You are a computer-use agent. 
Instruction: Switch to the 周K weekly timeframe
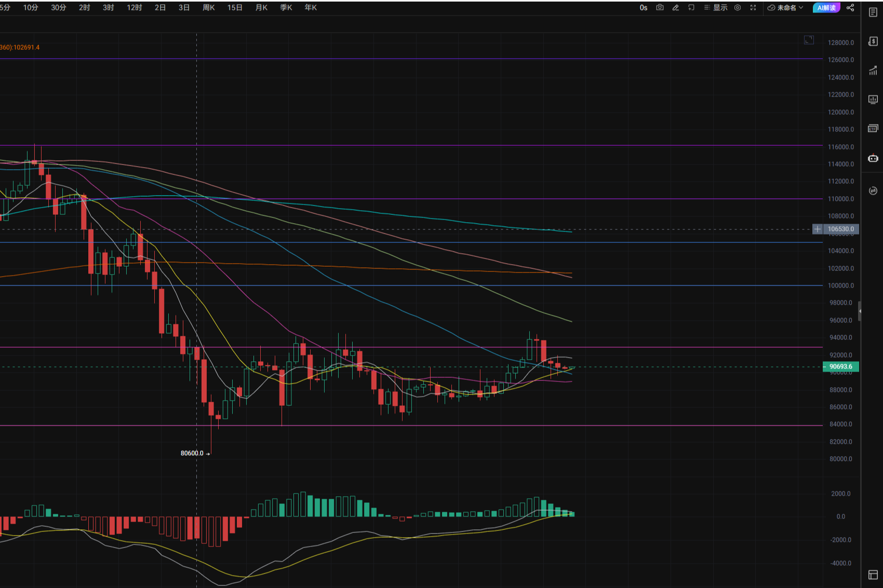(208, 8)
